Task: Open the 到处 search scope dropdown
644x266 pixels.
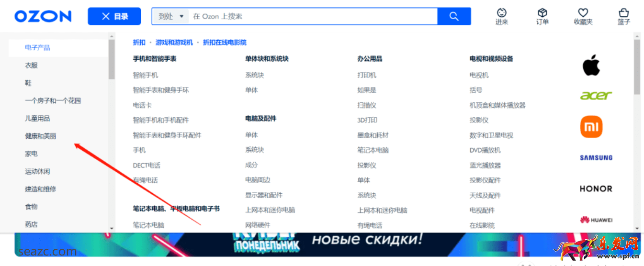Action: click(x=171, y=16)
